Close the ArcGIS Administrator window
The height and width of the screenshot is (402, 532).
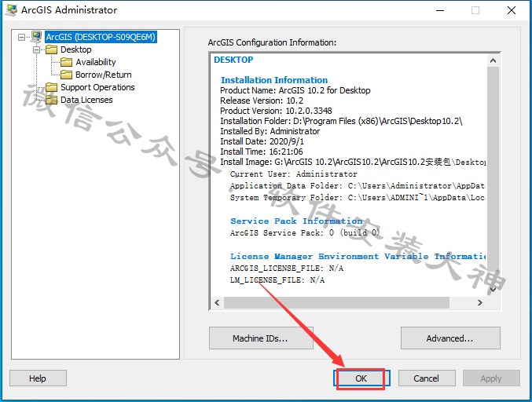coord(512,10)
